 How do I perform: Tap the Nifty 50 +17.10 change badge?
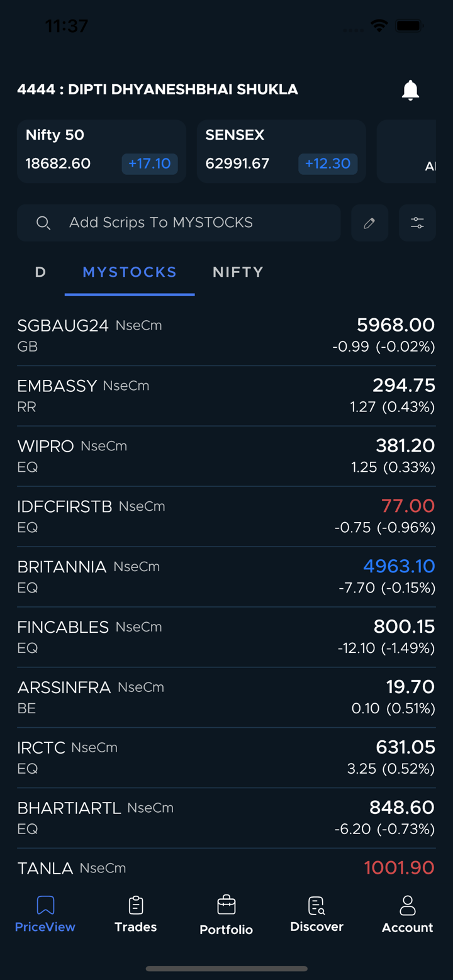[150, 164]
